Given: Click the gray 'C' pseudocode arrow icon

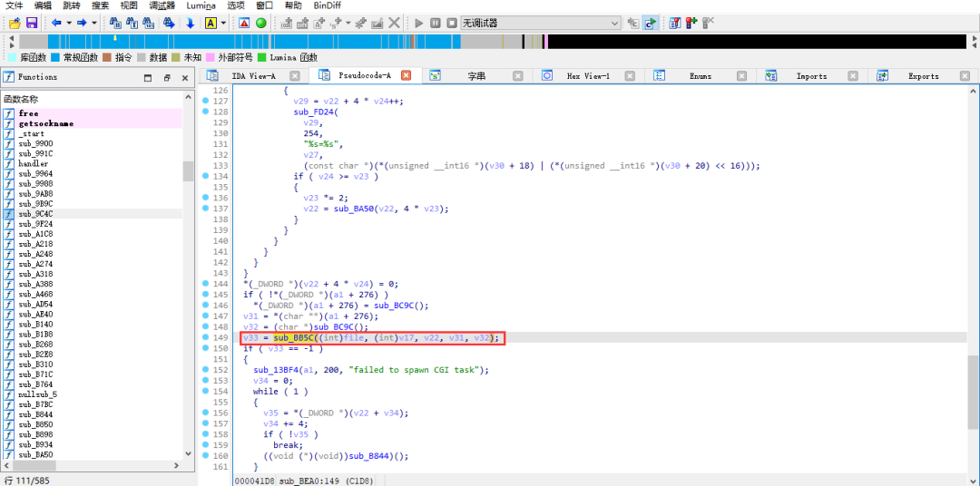Looking at the screenshot, I should (633, 23).
